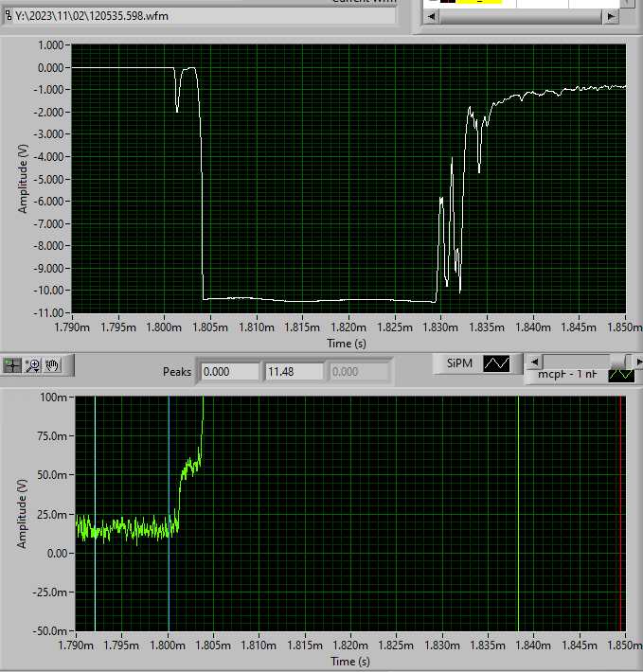The image size is (643, 672).
Task: Click lower graph Y-axis maximum 100m
Action: (x=54, y=398)
